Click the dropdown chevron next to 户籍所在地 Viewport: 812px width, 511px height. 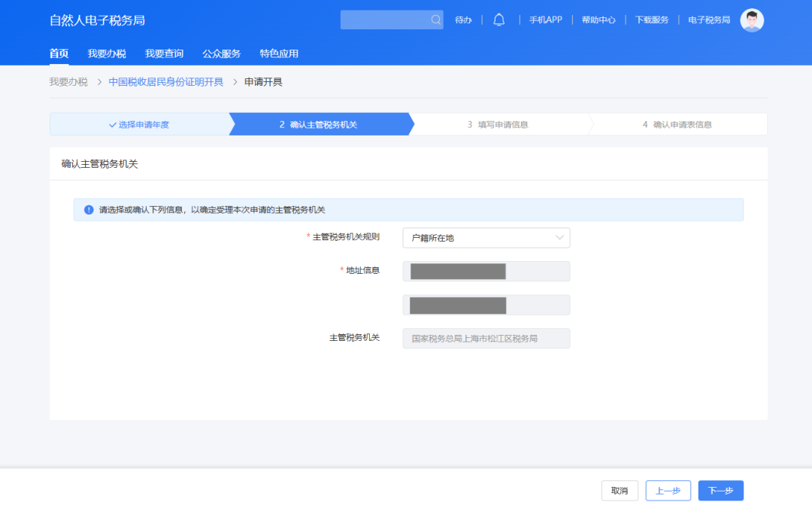pyautogui.click(x=559, y=238)
